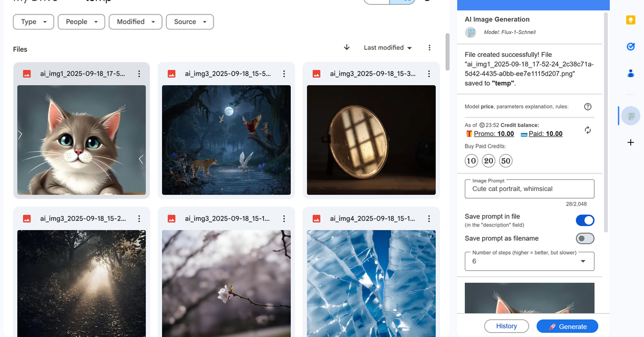Reverse sort direction arrow in Files
The width and height of the screenshot is (644, 337).
click(347, 47)
